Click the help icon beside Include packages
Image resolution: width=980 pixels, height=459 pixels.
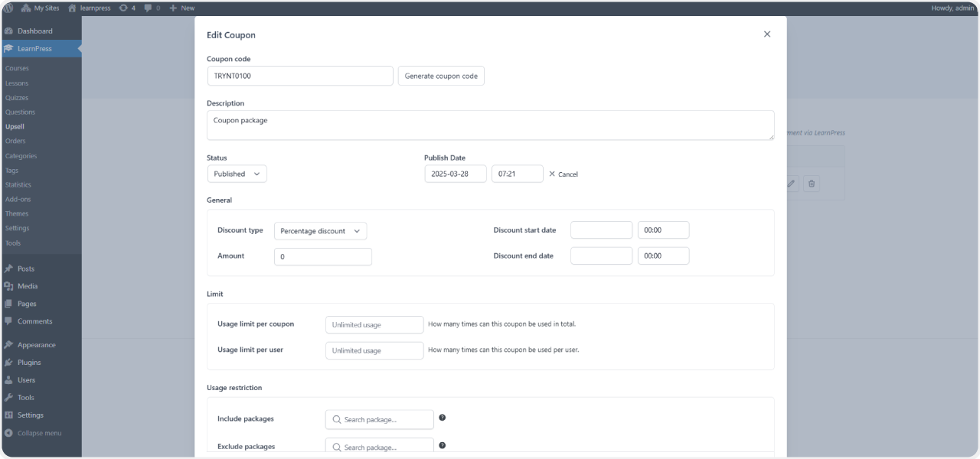click(442, 418)
